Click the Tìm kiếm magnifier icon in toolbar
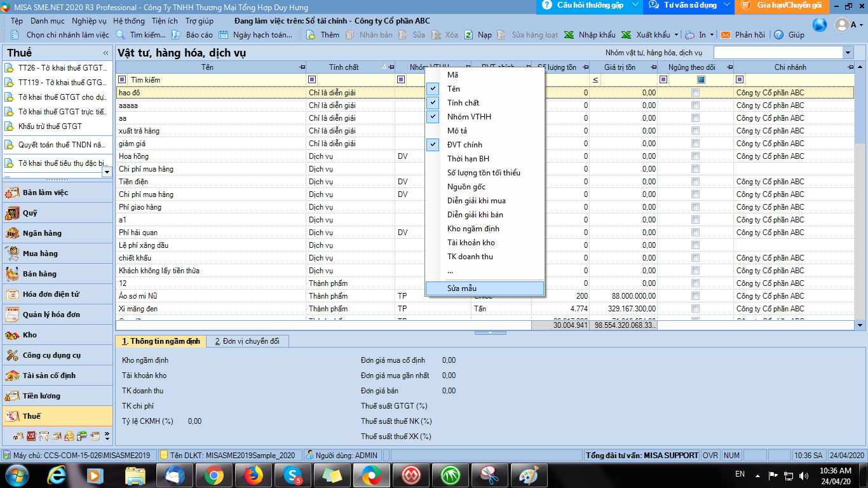 (x=120, y=35)
